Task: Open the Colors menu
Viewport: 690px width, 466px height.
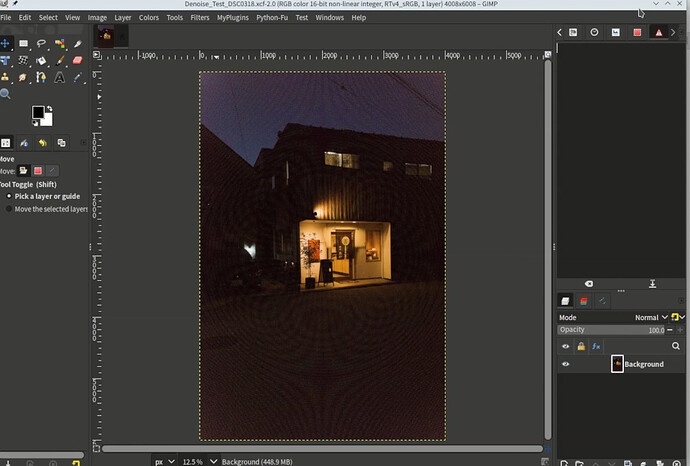Action: [x=149, y=18]
